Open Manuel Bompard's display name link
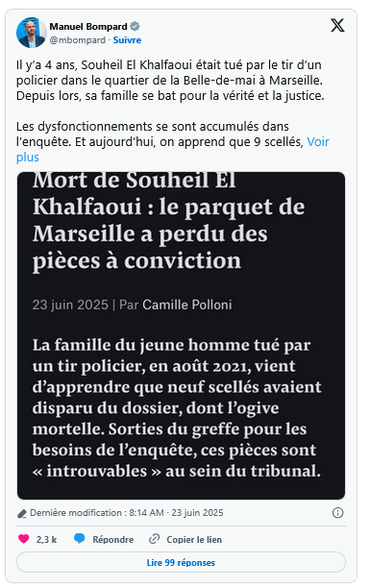The width and height of the screenshot is (369, 588). [88, 27]
